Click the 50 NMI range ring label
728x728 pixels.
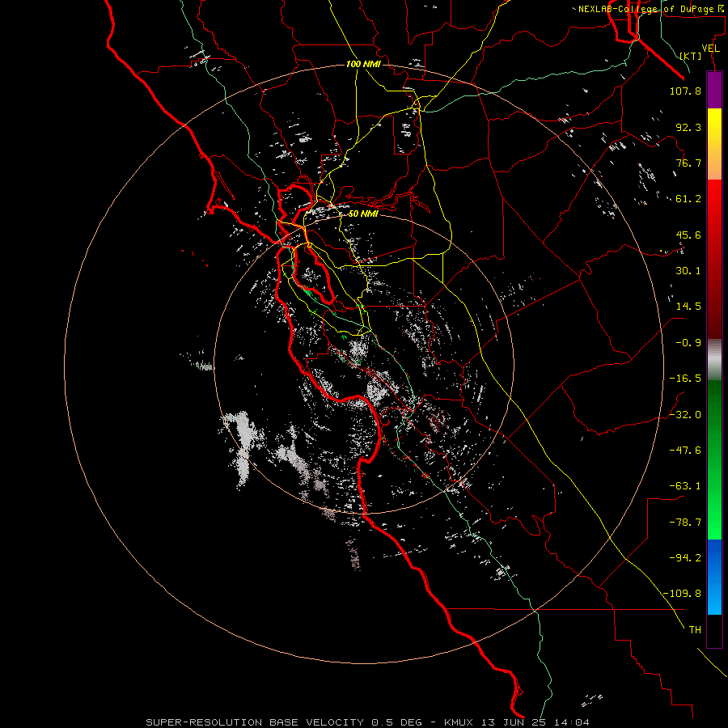coord(363,214)
